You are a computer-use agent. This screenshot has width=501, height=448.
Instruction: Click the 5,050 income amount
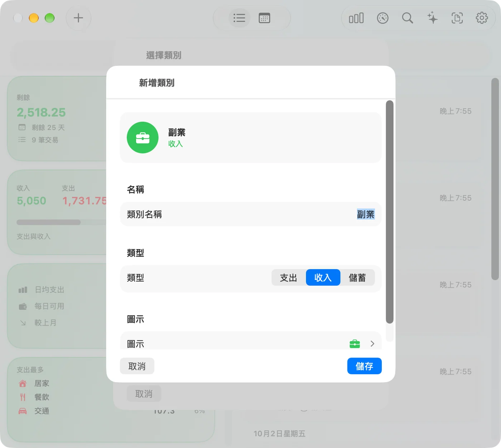(x=31, y=201)
